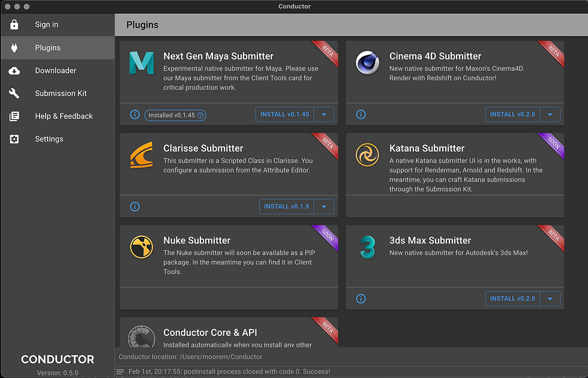Click the plug icon beside Plugins
This screenshot has width=588, height=378.
(14, 47)
